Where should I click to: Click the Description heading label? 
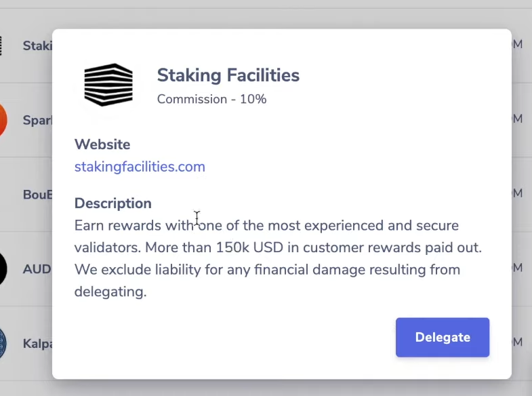(113, 203)
